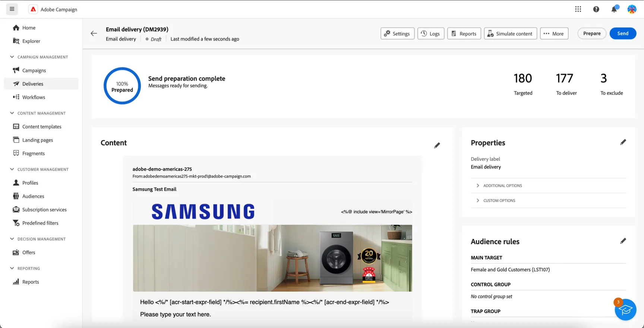Open Content templates
Image resolution: width=644 pixels, height=328 pixels.
click(41, 127)
